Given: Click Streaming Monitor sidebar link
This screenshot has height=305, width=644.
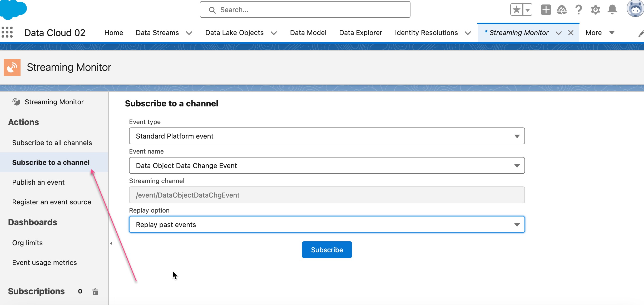Looking at the screenshot, I should (54, 102).
